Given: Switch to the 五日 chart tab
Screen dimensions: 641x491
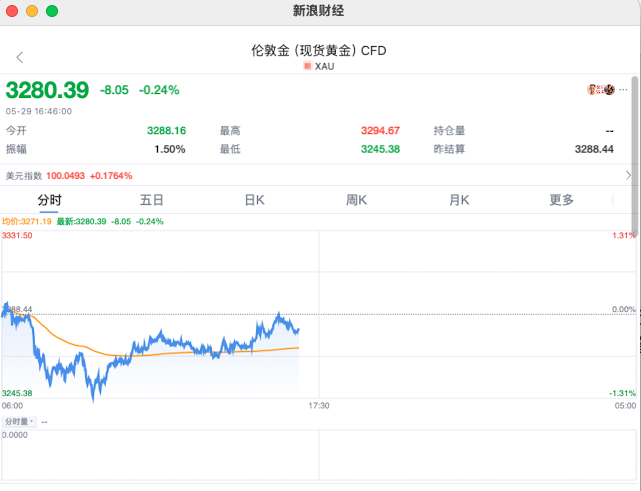Looking at the screenshot, I should (x=152, y=200).
